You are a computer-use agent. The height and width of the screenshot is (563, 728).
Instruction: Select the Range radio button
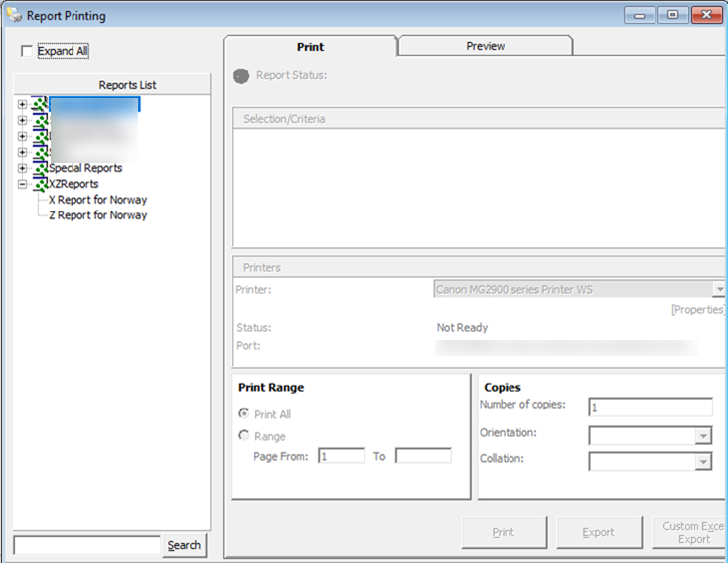click(x=243, y=435)
